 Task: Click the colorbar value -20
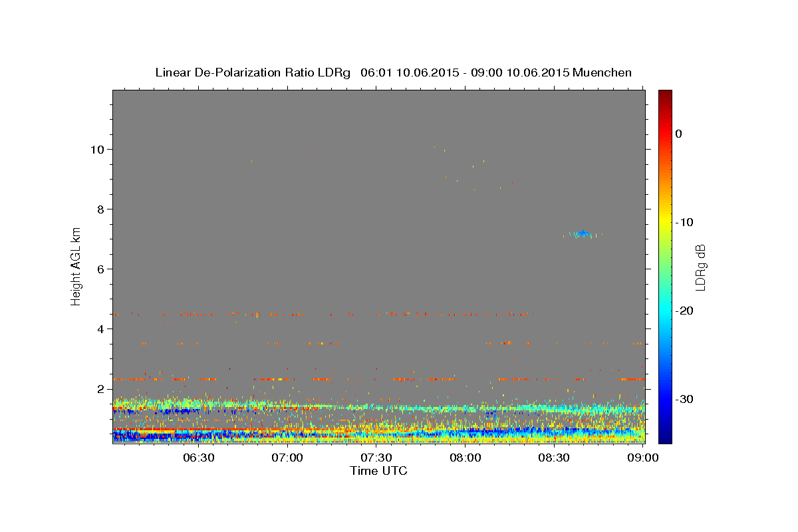[x=684, y=311]
